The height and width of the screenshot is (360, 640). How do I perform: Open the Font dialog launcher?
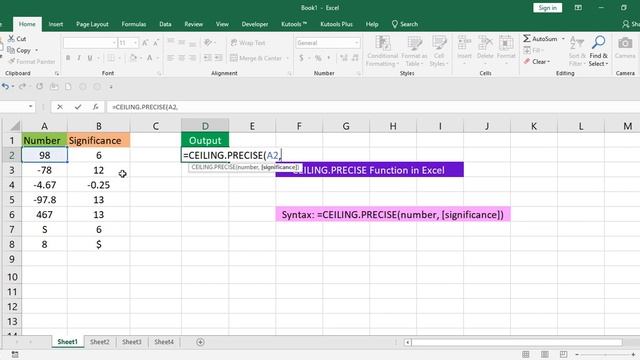[159, 73]
